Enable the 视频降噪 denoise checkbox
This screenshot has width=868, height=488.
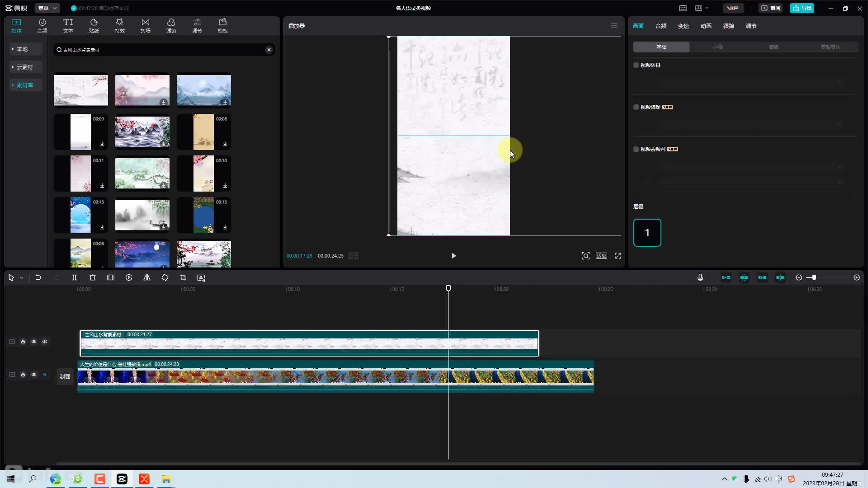636,107
